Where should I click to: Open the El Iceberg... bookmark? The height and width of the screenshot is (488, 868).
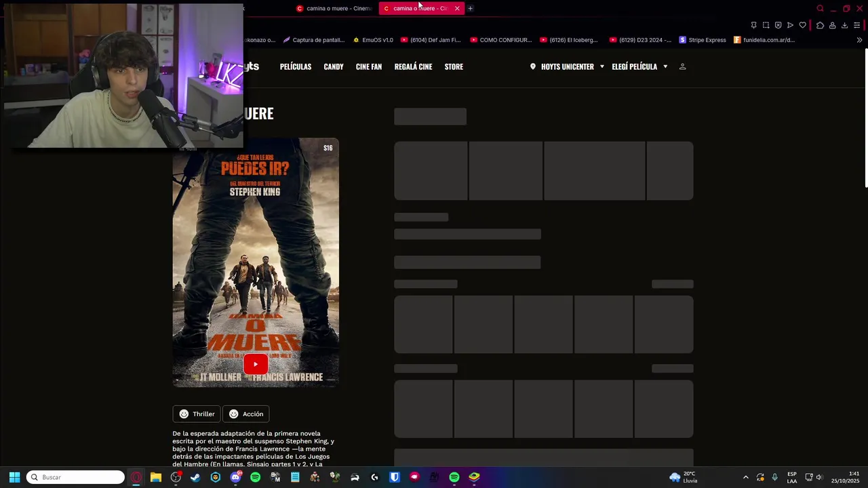click(569, 40)
